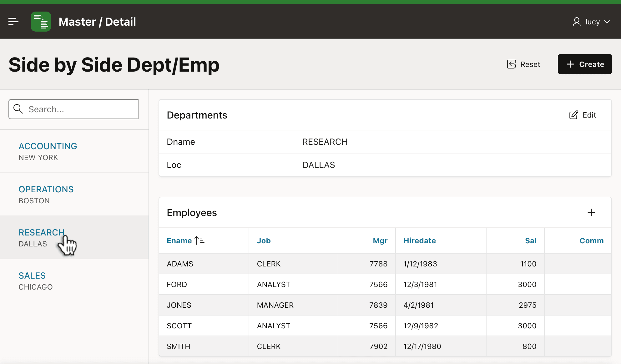Sort by Ename column header
The width and height of the screenshot is (621, 364).
click(179, 240)
